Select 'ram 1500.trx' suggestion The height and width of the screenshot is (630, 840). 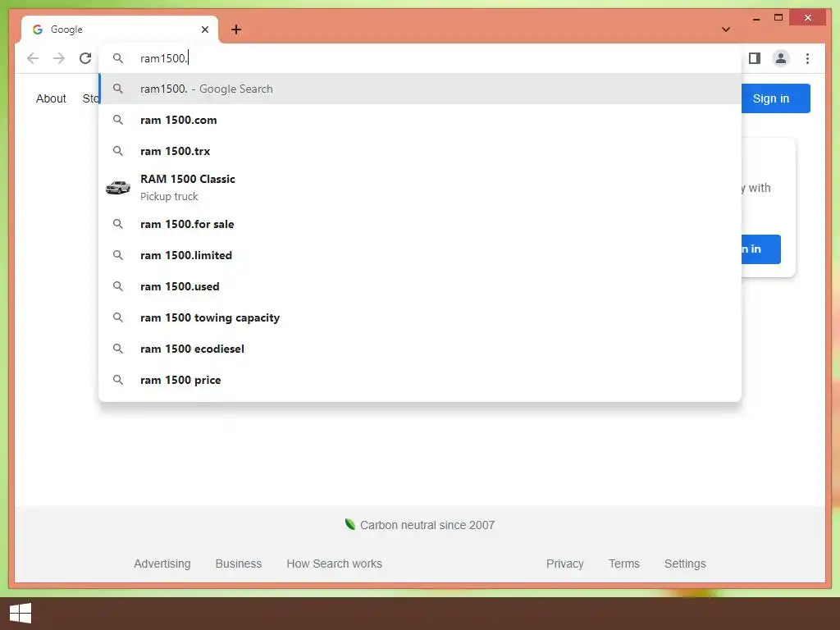tap(421, 151)
